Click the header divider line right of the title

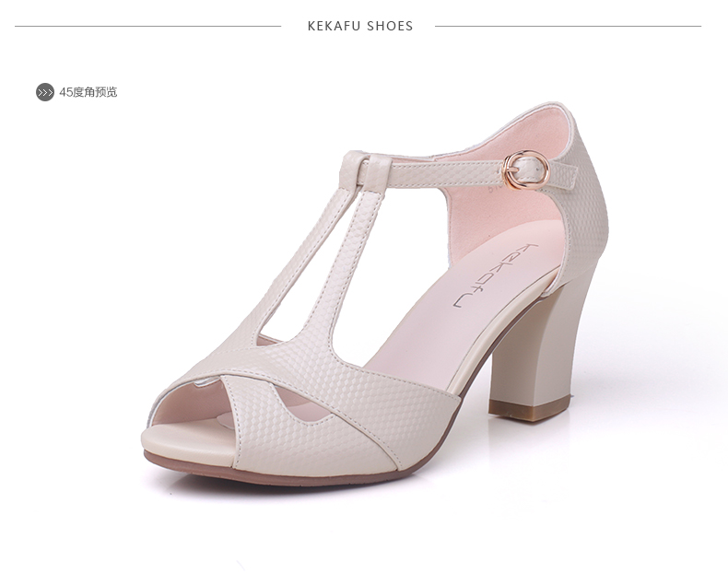tap(568, 26)
